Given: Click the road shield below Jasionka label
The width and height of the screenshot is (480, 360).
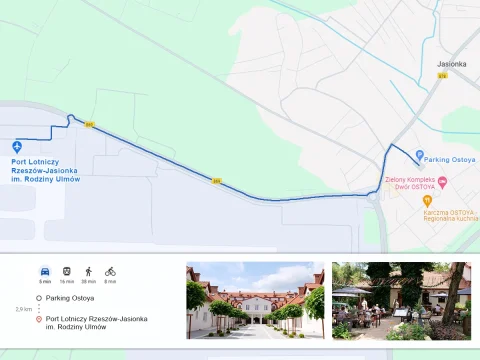Looking at the screenshot, I should coord(442,76).
